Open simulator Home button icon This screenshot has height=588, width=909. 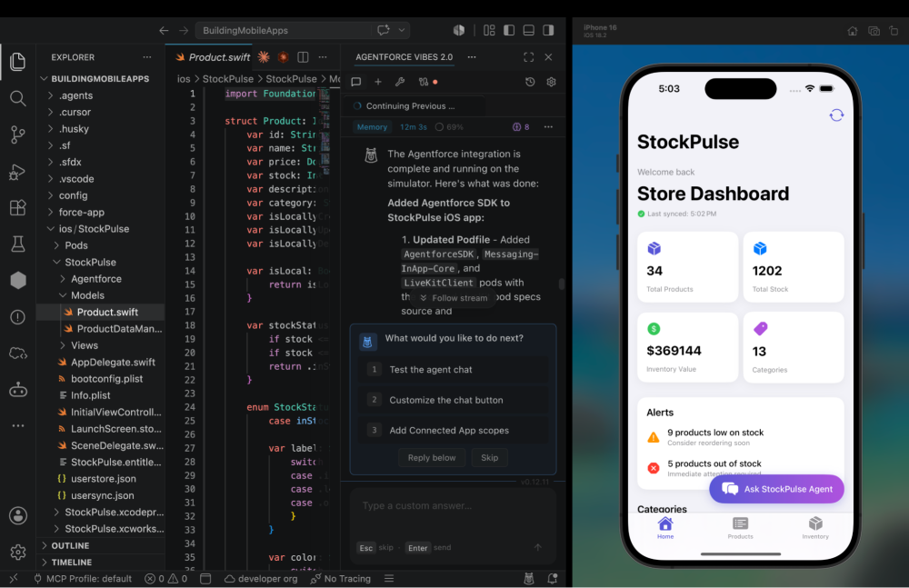[x=853, y=31]
